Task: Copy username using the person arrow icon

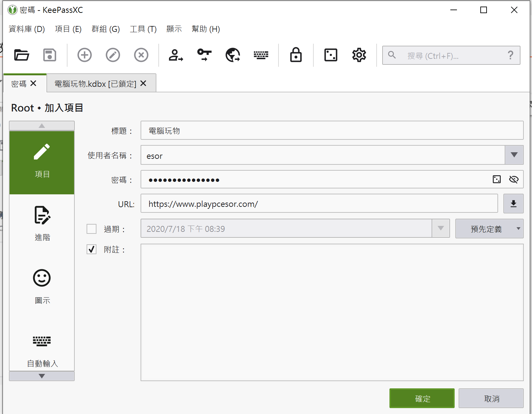Action: 176,55
